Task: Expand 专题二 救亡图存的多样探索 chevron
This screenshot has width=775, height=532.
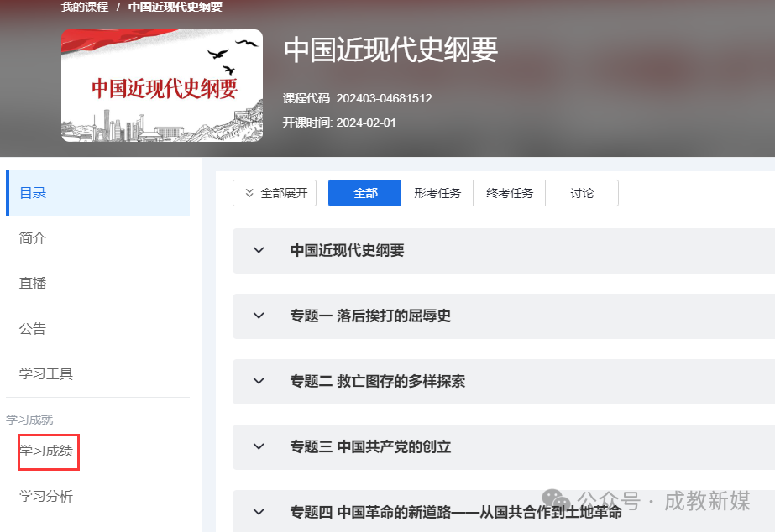Action: tap(259, 381)
